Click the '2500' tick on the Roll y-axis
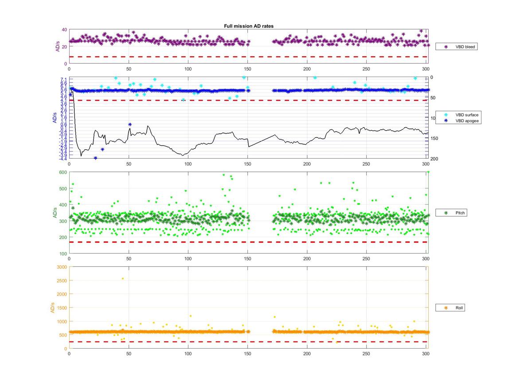Screen dimensions: 532x392 coord(63,280)
